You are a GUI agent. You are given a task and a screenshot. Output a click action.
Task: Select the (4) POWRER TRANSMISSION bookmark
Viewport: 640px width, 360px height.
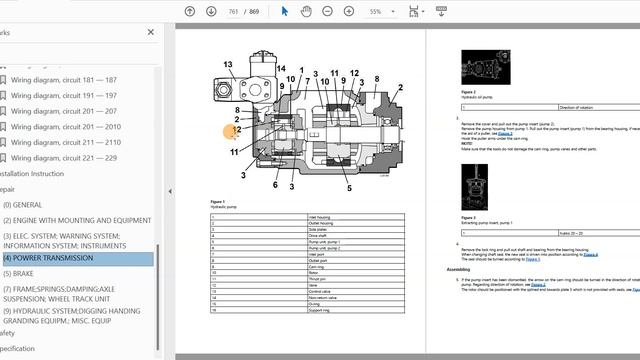point(78,258)
